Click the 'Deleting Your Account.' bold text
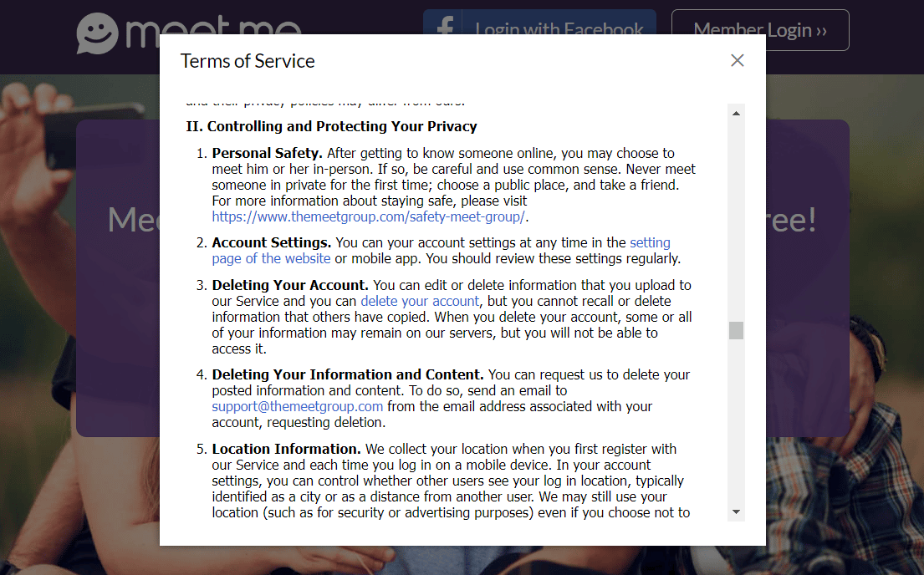Viewport: 924px width, 575px height. pyautogui.click(x=290, y=285)
